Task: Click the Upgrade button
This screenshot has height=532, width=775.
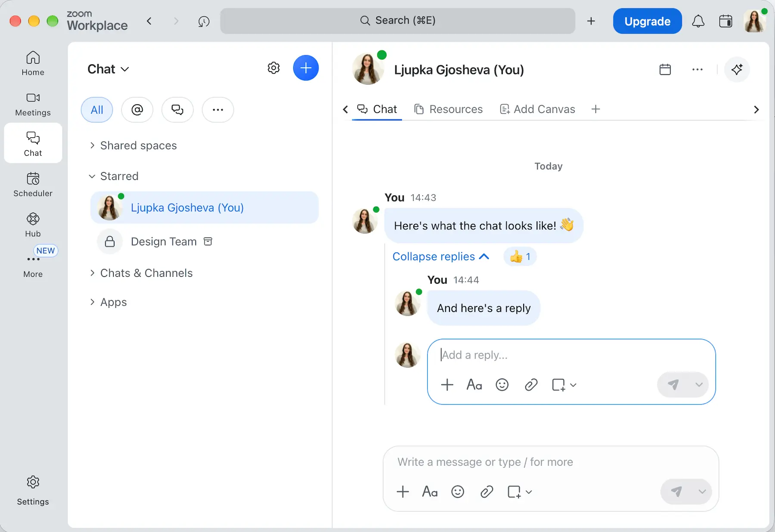Action: click(x=647, y=21)
